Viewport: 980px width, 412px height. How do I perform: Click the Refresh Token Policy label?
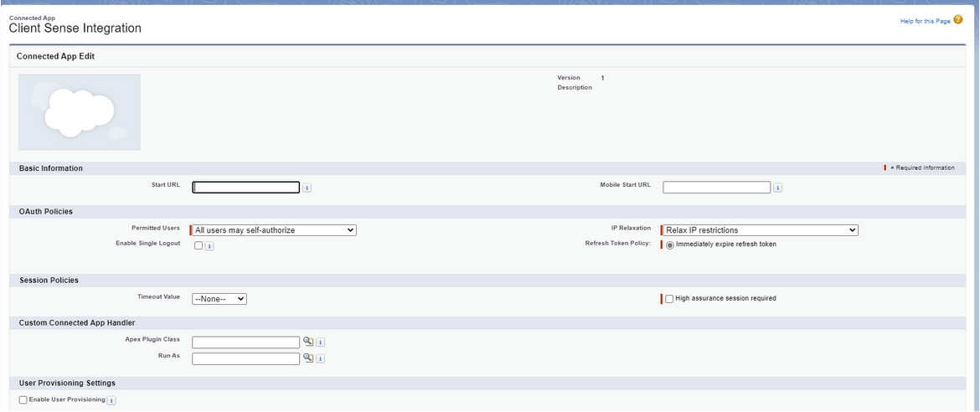(618, 244)
